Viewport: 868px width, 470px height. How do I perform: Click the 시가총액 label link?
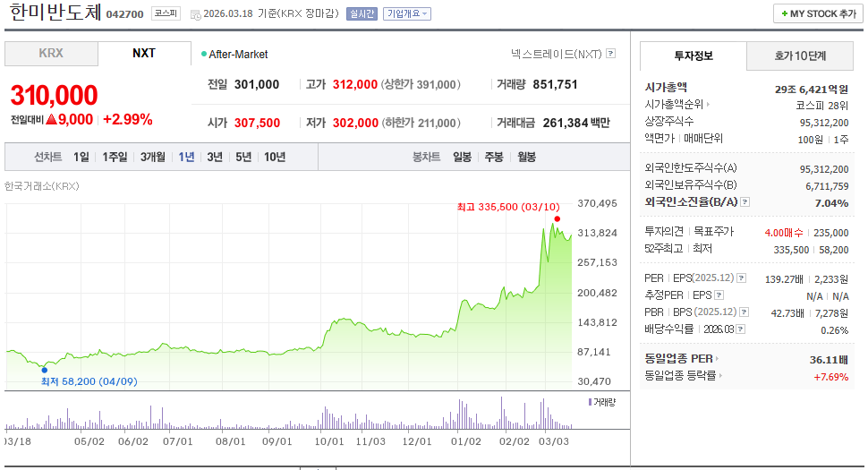coord(666,88)
